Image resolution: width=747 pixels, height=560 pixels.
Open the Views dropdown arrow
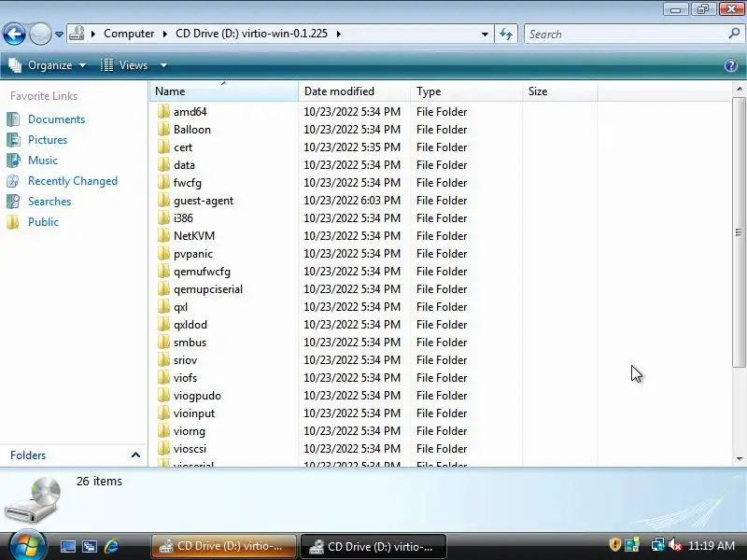coord(163,65)
